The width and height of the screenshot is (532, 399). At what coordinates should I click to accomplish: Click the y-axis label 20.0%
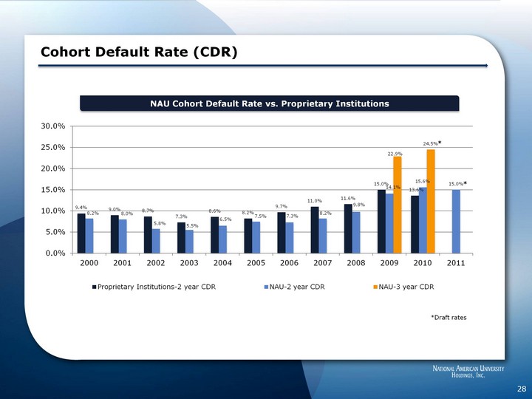(x=53, y=168)
